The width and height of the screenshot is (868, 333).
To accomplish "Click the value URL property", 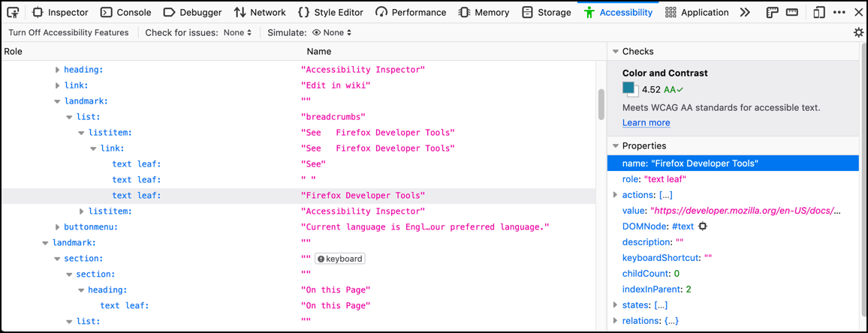I will pyautogui.click(x=748, y=211).
